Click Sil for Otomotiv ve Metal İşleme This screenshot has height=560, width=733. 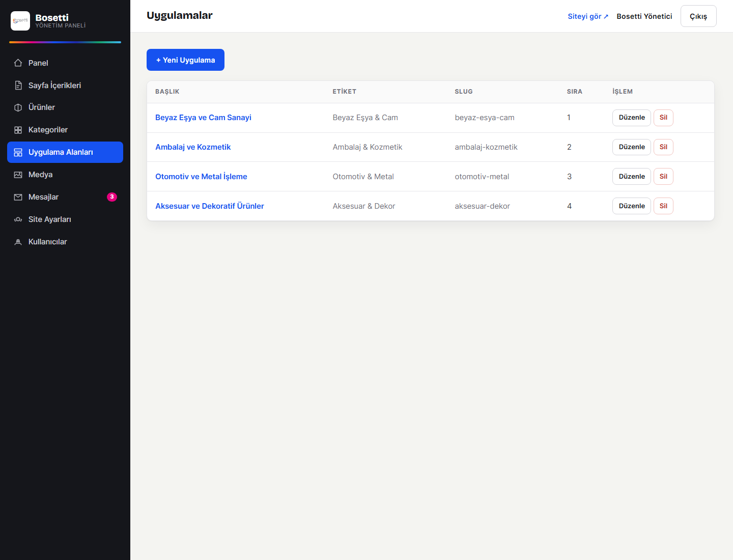663,177
